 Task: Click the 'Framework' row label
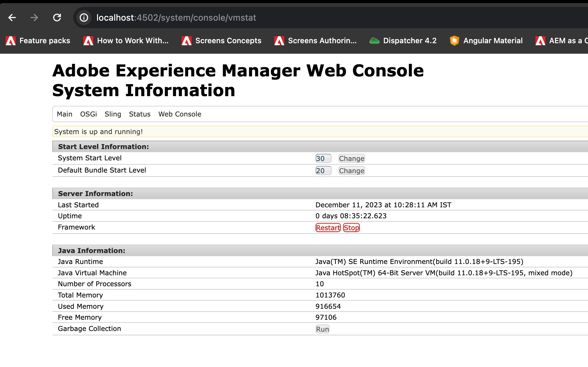point(77,227)
